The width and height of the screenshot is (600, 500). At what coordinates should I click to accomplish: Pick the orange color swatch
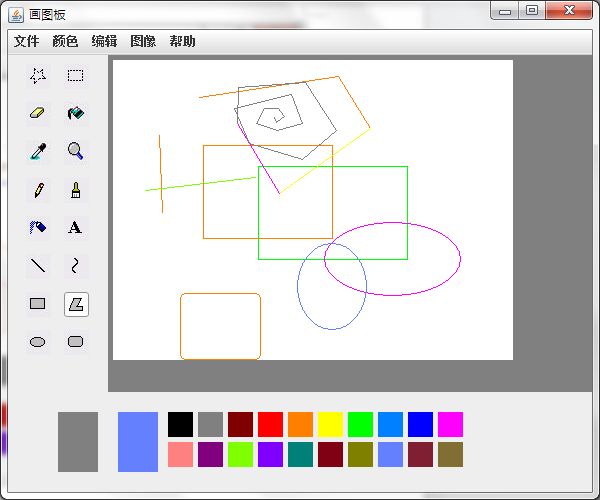pyautogui.click(x=300, y=424)
